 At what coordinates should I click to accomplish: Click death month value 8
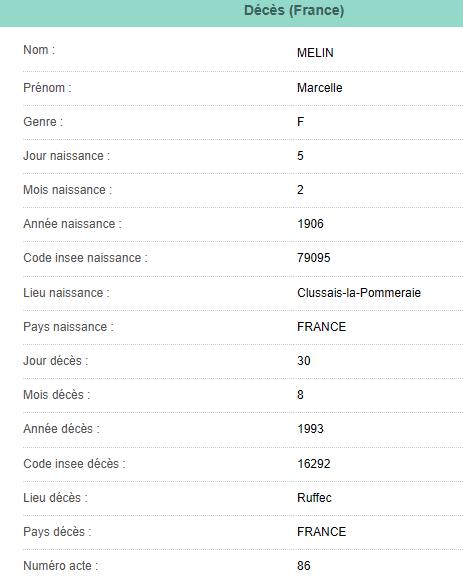pos(300,395)
